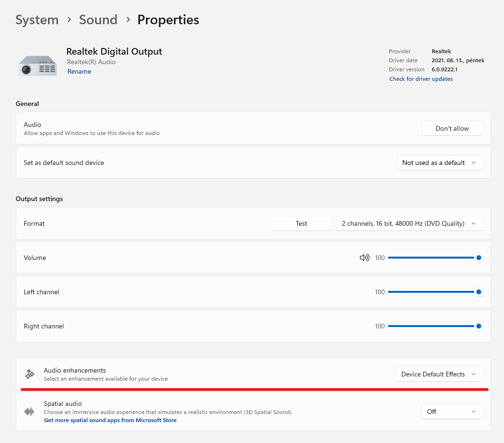Click the Test format button

tap(301, 223)
